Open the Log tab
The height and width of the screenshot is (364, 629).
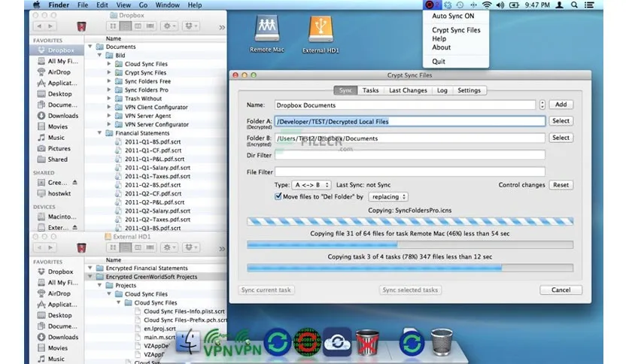click(442, 90)
